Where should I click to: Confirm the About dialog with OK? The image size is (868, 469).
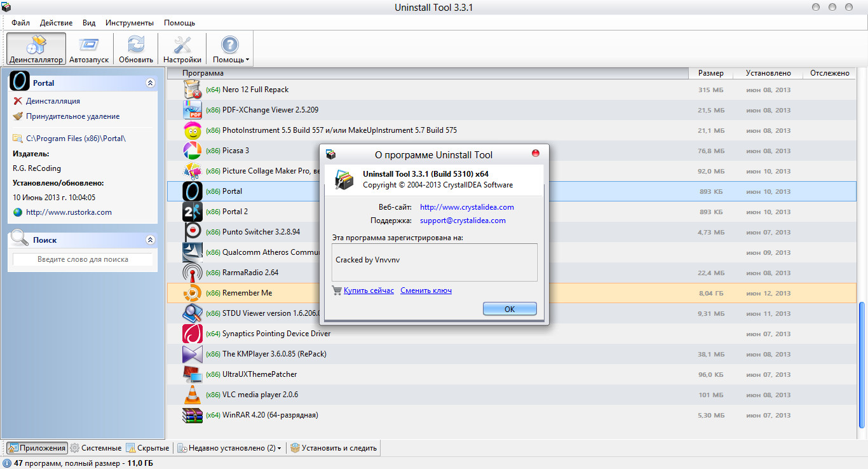point(510,309)
